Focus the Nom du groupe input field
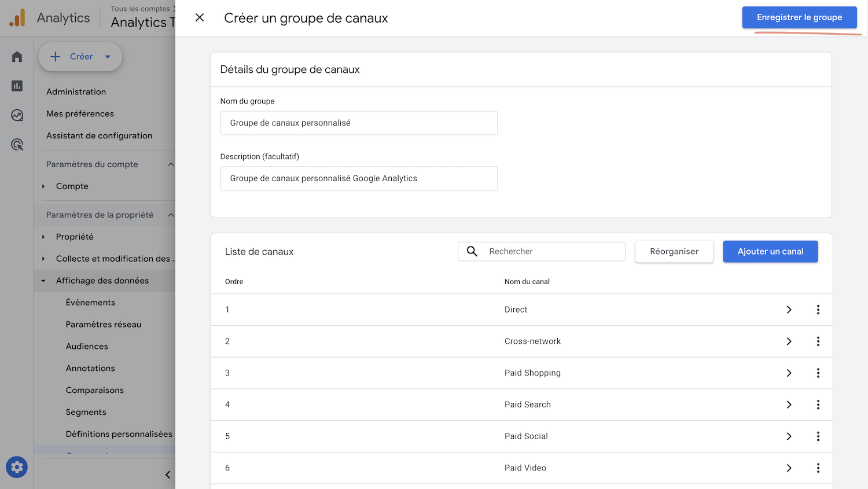This screenshot has width=868, height=489. tap(359, 123)
